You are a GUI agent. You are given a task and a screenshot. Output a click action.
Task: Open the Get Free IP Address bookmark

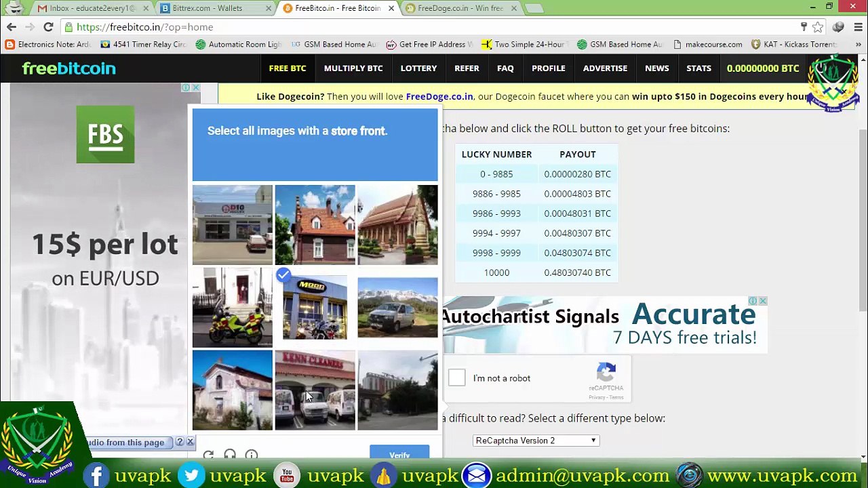(429, 44)
